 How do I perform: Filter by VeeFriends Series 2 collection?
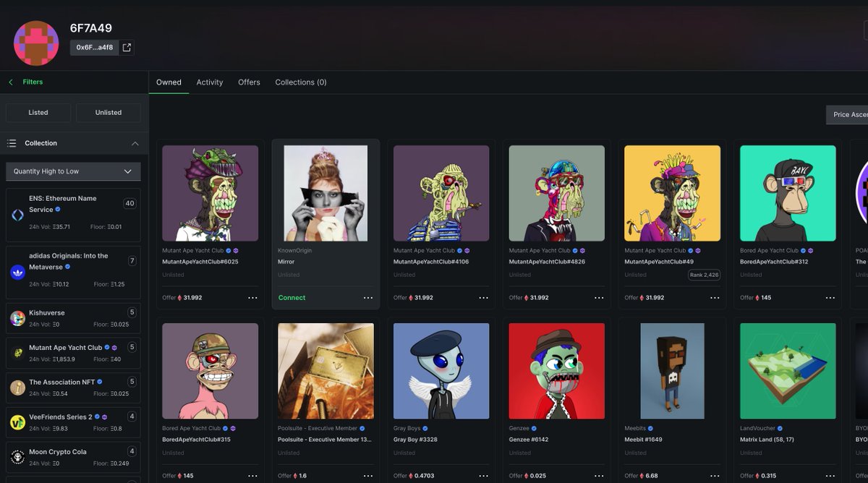coord(73,422)
